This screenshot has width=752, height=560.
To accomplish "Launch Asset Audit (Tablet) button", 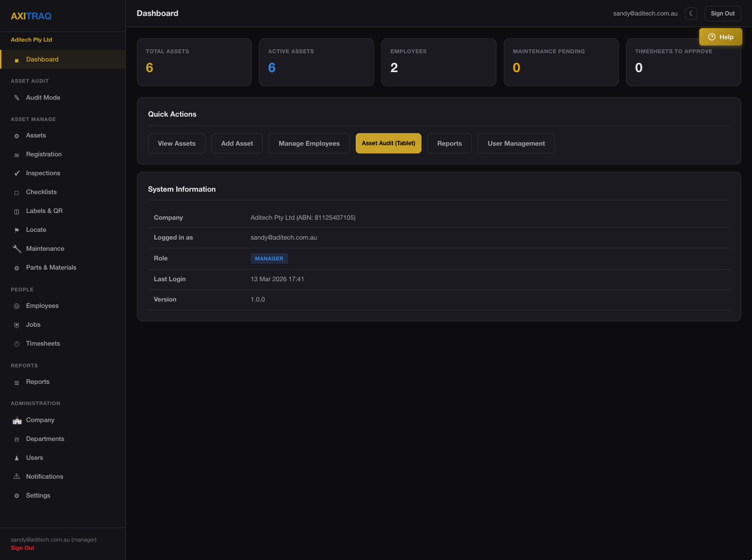I will pyautogui.click(x=389, y=143).
